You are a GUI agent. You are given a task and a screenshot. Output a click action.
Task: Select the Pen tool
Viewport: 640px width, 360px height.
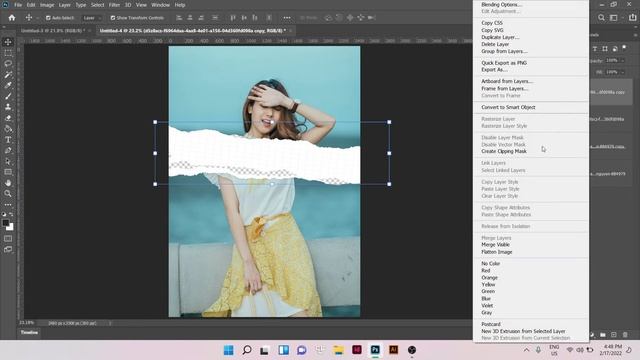click(x=8, y=150)
